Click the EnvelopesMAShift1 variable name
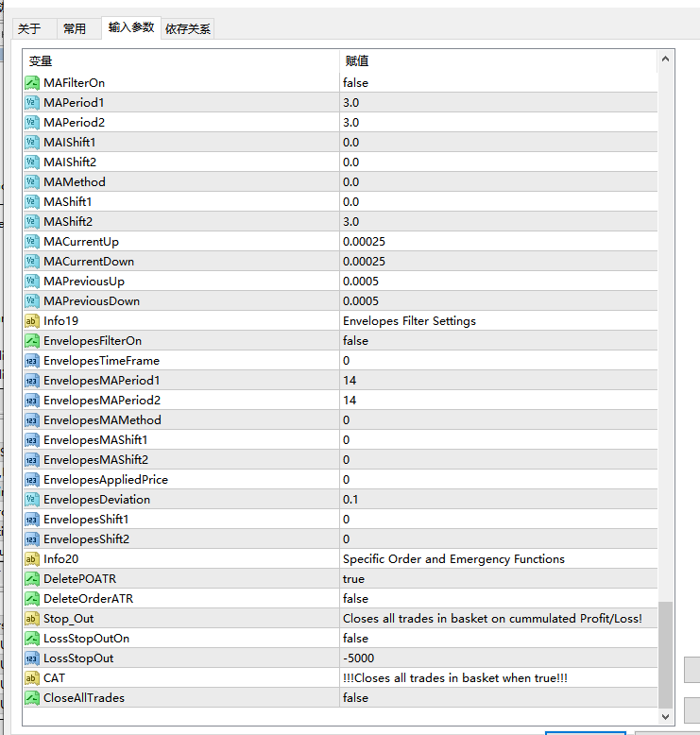Screen dimensions: 700x735 [95, 440]
